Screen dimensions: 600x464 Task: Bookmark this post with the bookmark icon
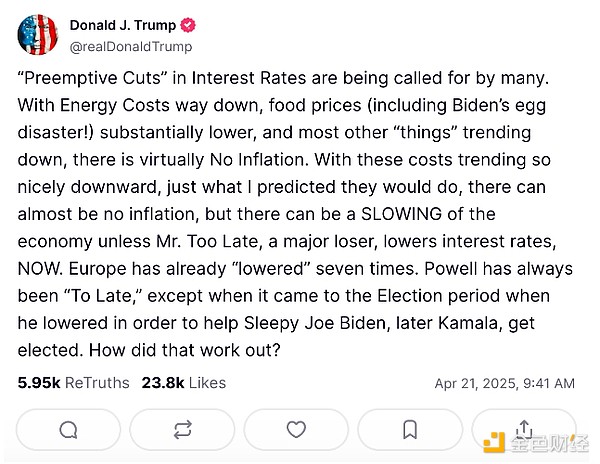[409, 430]
